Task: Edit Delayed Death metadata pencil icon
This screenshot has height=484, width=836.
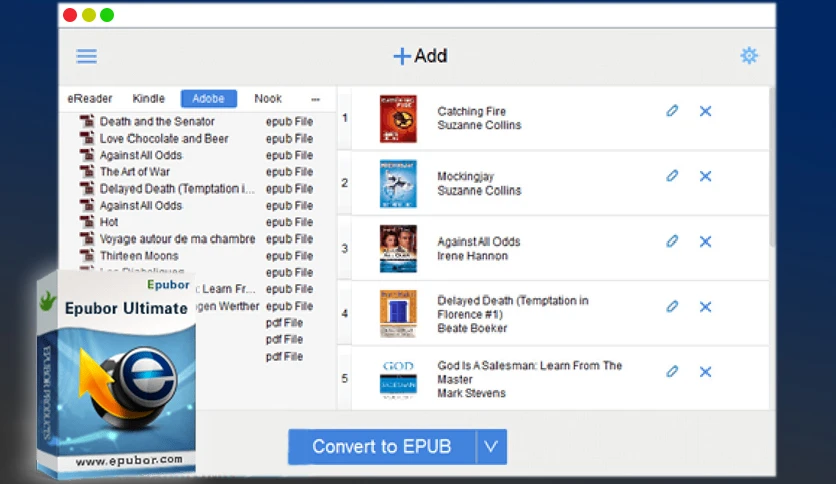Action: point(672,306)
